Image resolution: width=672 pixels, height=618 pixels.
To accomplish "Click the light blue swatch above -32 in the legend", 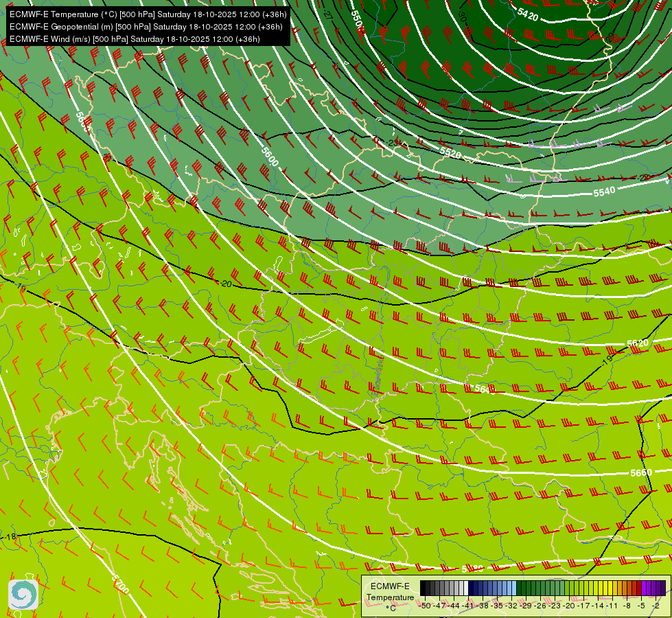I will coord(514,588).
